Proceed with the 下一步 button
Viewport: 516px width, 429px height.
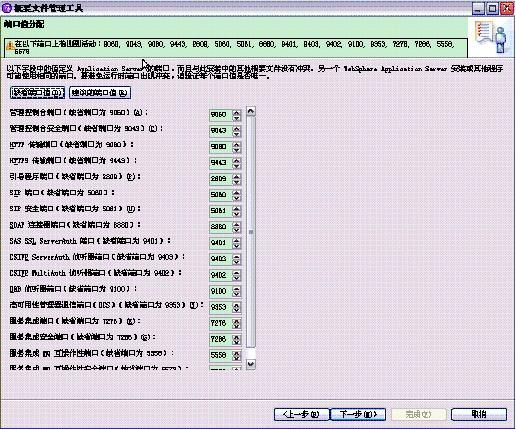[358, 414]
